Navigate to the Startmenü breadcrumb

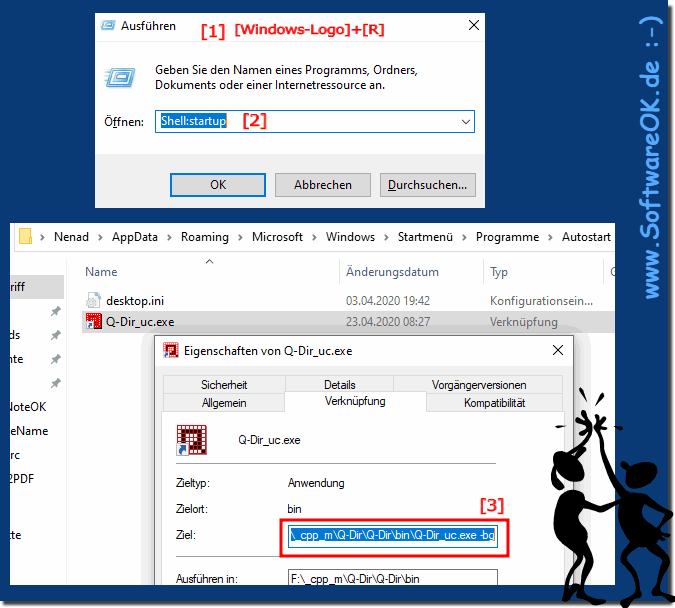coord(425,237)
